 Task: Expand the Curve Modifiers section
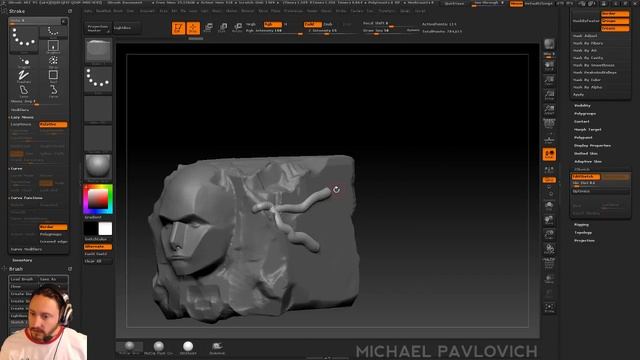pyautogui.click(x=26, y=249)
